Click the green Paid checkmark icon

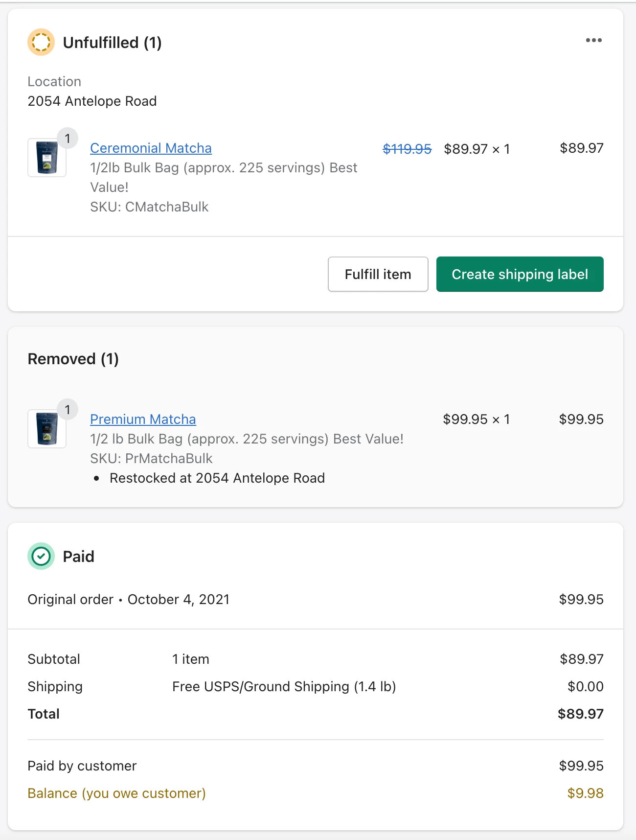tap(41, 556)
